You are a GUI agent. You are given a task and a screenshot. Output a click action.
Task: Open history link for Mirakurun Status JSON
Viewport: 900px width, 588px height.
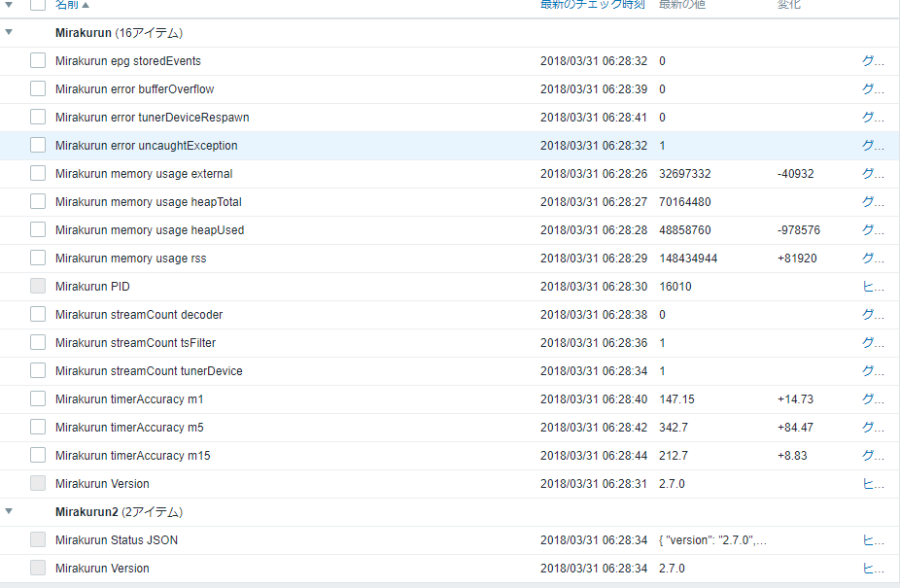[873, 539]
